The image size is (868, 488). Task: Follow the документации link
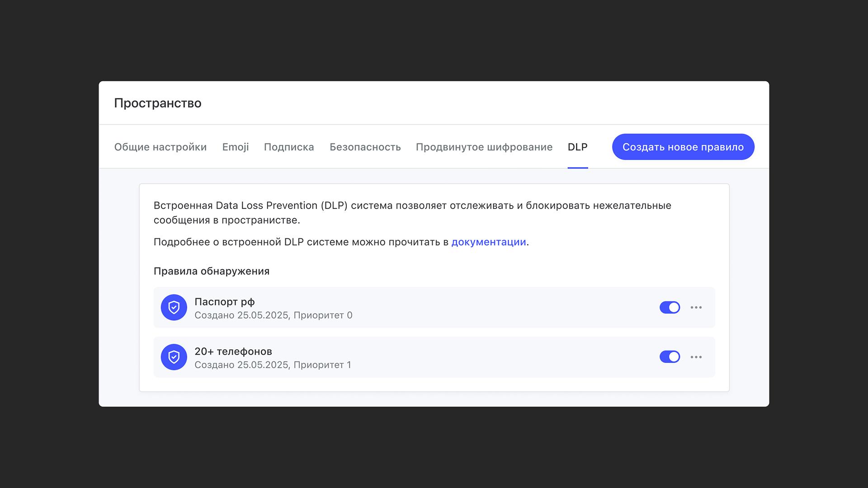(x=488, y=242)
